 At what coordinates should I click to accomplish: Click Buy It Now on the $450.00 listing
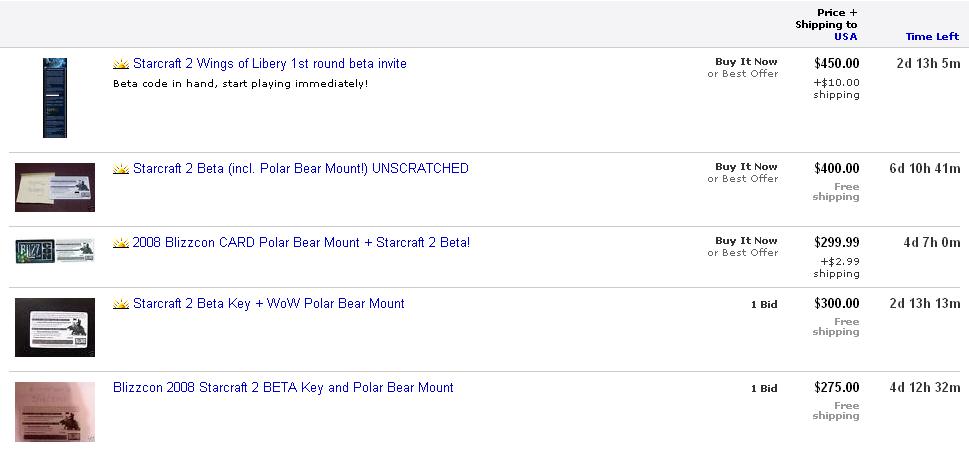coord(746,62)
